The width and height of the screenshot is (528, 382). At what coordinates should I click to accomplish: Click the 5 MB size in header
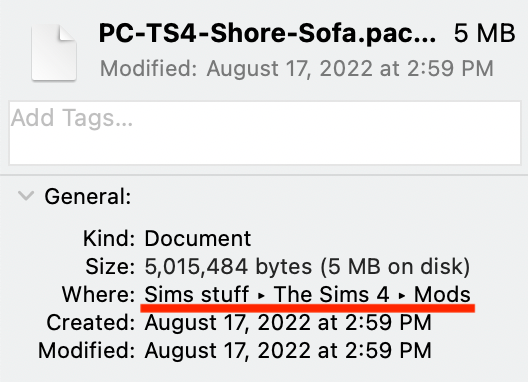click(x=484, y=33)
